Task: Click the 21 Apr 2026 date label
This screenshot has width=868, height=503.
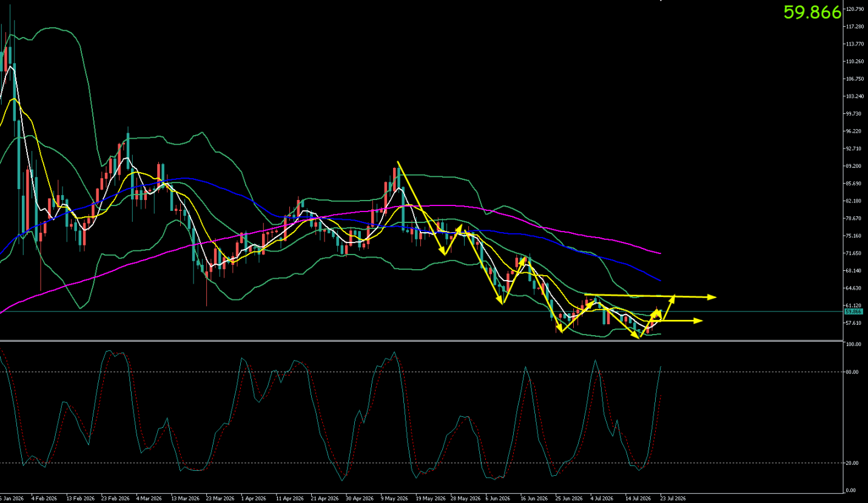Action: pyautogui.click(x=325, y=499)
